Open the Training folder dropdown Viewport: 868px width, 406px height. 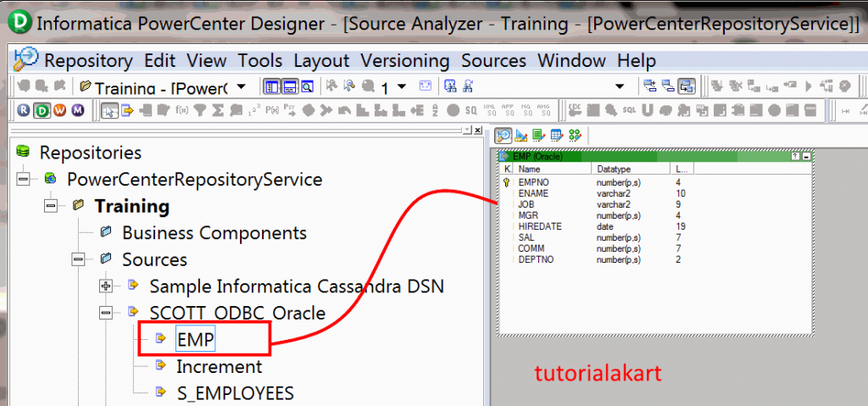click(242, 86)
